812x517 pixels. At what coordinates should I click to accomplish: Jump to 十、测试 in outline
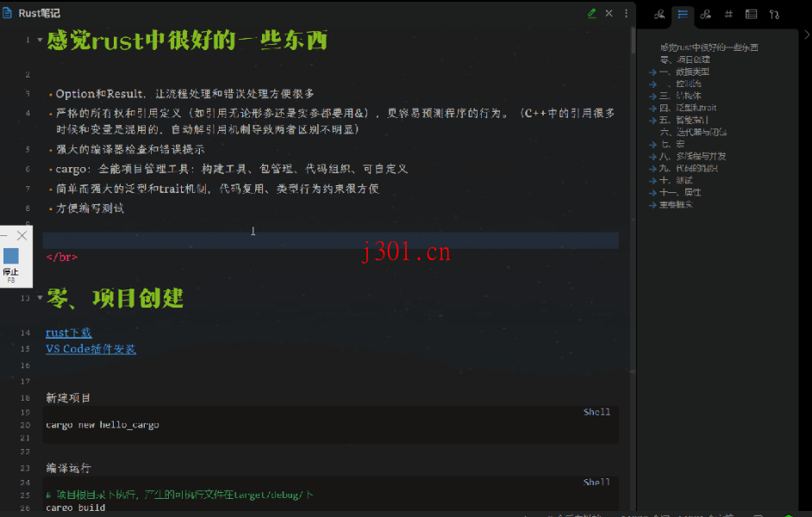coord(676,180)
